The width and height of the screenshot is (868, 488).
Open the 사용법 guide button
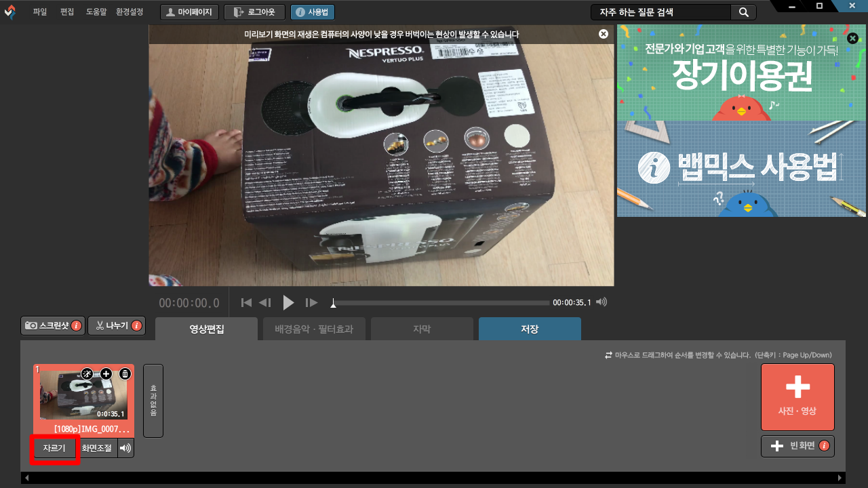(x=312, y=12)
